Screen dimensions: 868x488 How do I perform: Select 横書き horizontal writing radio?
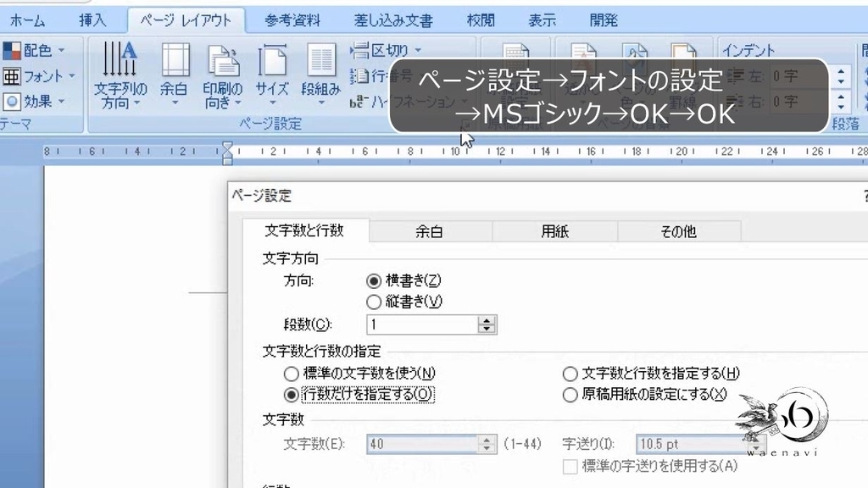pos(374,280)
